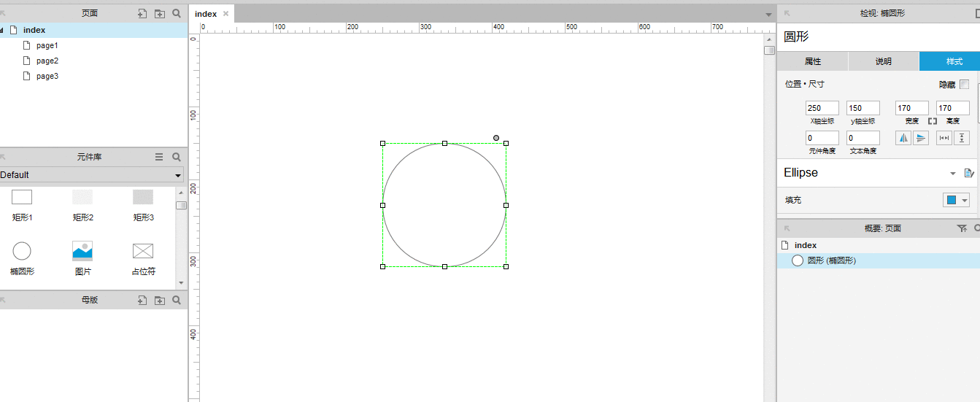980x402 pixels.
Task: Click the Ellipse style edit icon
Action: 968,173
